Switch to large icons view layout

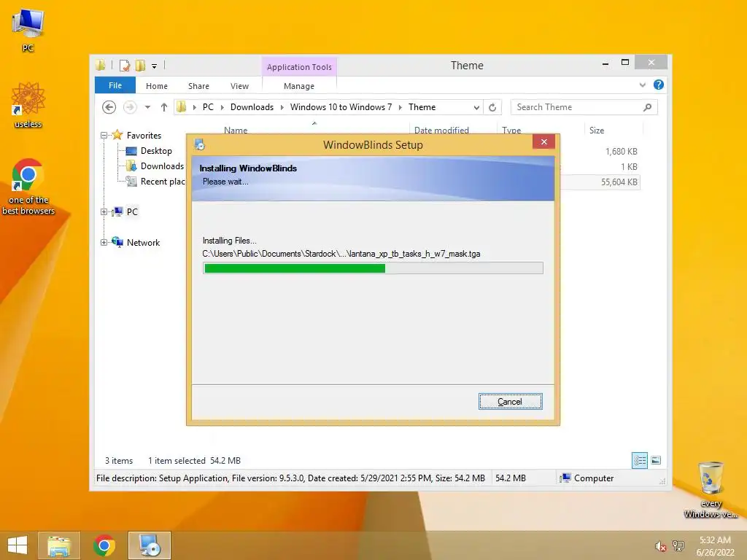point(656,460)
